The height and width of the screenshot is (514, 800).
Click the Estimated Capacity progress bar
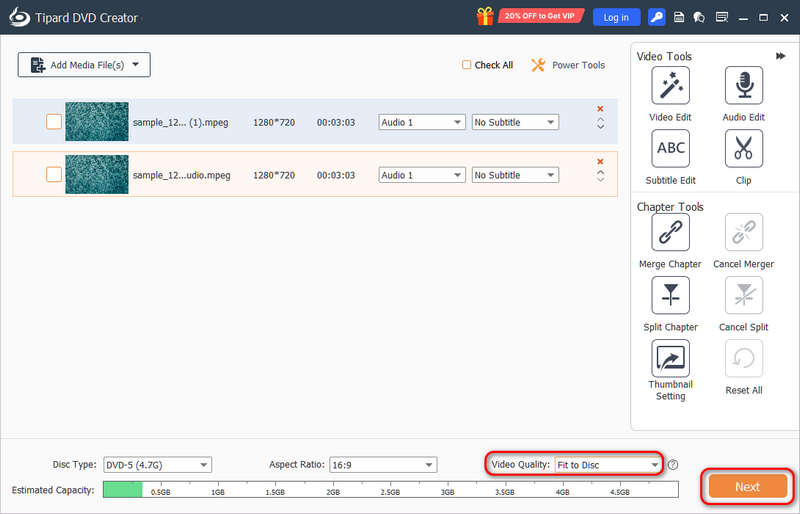click(391, 489)
